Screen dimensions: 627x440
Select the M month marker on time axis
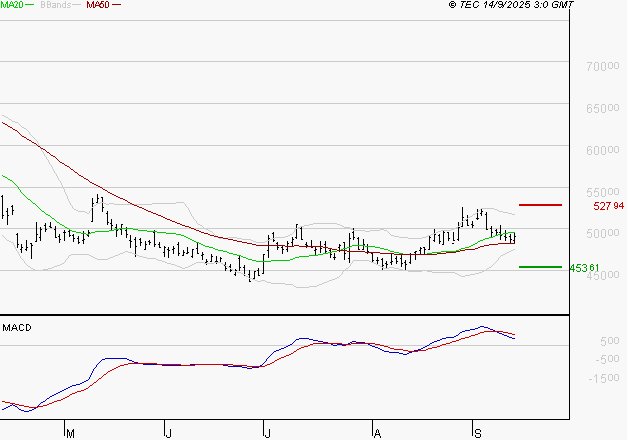(x=70, y=432)
